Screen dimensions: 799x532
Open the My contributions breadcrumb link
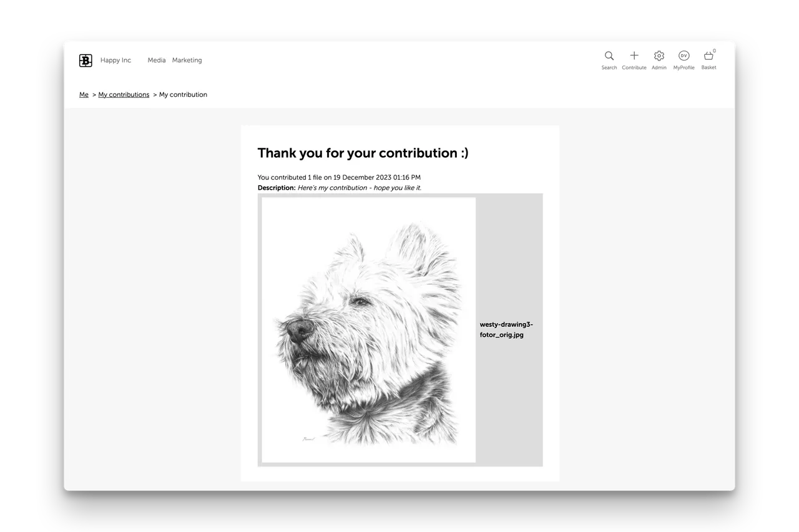tap(124, 95)
